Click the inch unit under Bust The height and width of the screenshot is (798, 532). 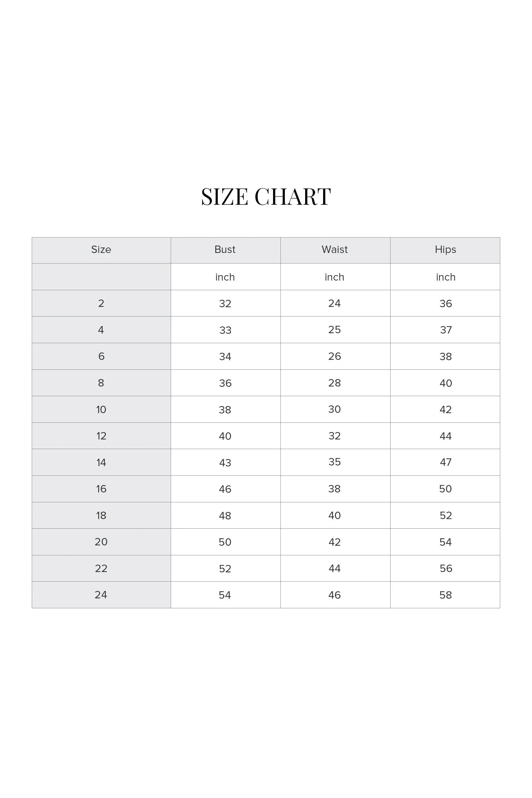tap(225, 277)
